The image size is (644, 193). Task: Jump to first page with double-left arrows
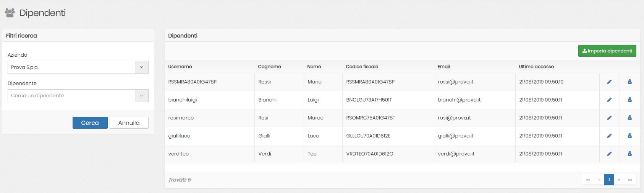pyautogui.click(x=588, y=180)
